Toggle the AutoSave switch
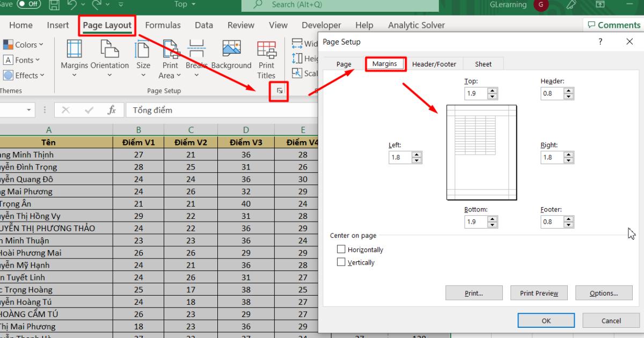The image size is (644, 338). tap(29, 4)
